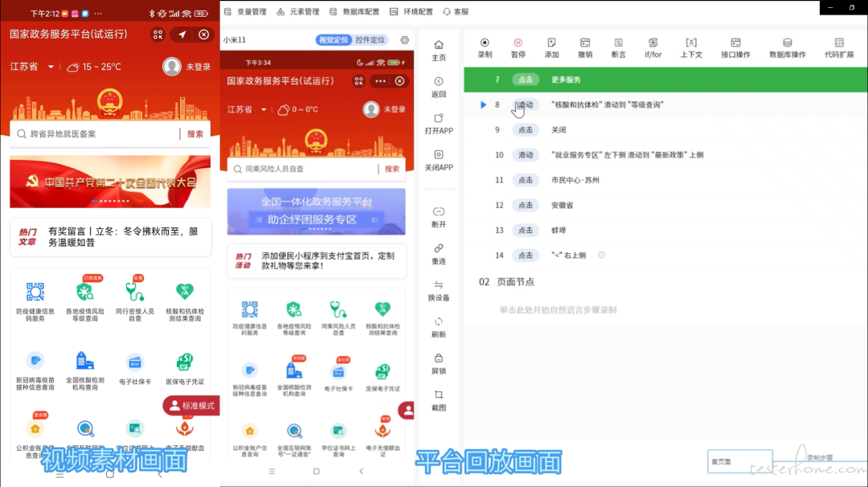
Task: Click 搜索 button on 小米11 replay phone
Action: [392, 169]
